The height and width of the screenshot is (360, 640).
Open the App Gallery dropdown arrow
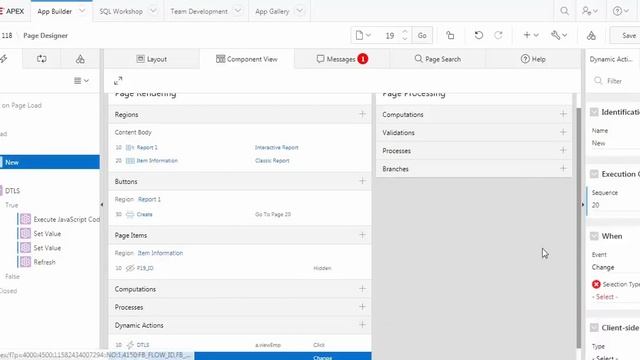click(x=300, y=11)
